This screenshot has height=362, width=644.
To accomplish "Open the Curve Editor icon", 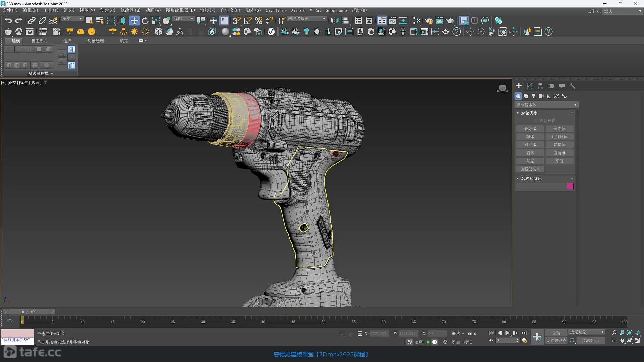I will (392, 21).
